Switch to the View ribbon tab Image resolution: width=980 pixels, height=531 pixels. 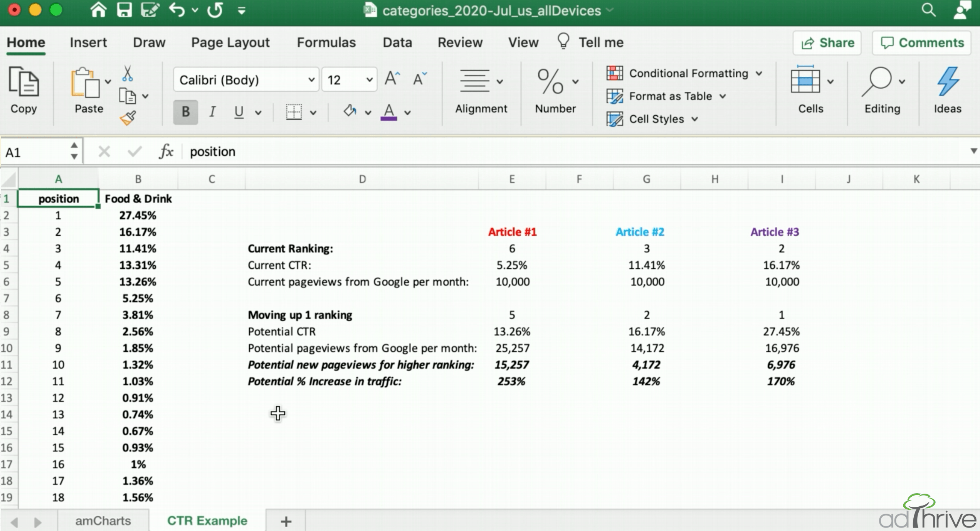coord(523,42)
